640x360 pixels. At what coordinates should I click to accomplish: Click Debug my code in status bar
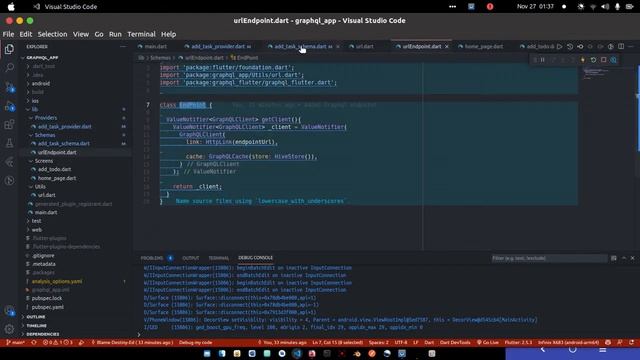[x=196, y=342]
